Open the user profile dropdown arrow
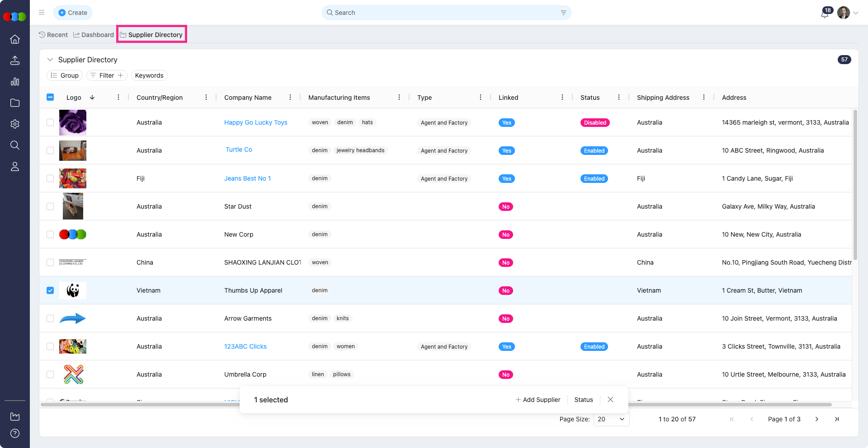This screenshot has width=868, height=448. click(856, 13)
